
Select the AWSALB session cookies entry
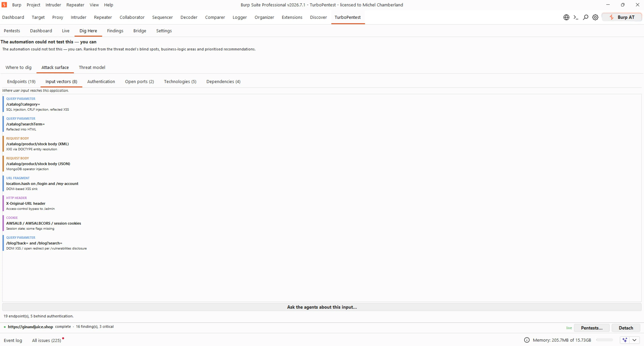322,223
